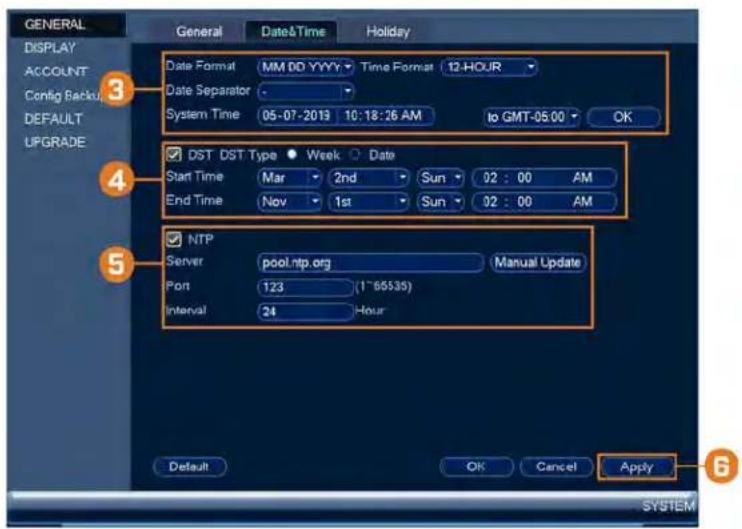Click the bottom OK button
This screenshot has height=529, width=742.
(476, 467)
